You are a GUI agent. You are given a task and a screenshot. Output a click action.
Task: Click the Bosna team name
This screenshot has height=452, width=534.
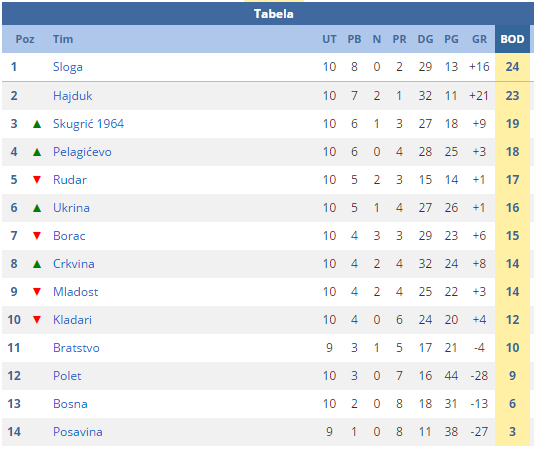pyautogui.click(x=70, y=404)
